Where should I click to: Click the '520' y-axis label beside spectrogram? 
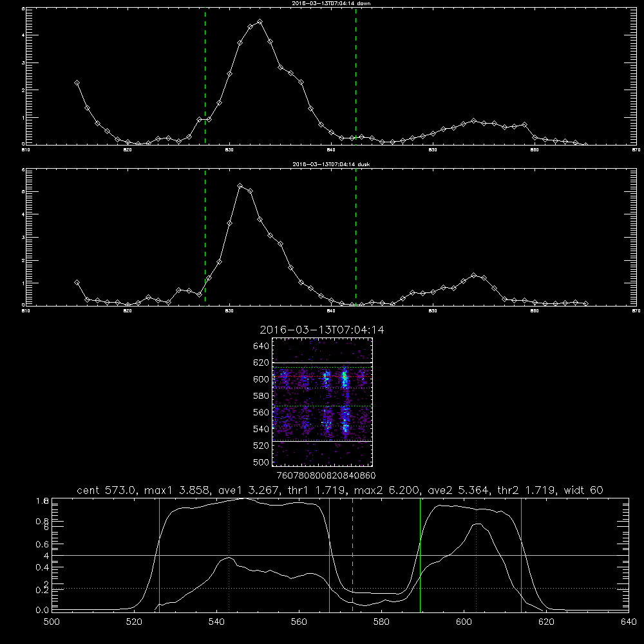click(x=261, y=446)
